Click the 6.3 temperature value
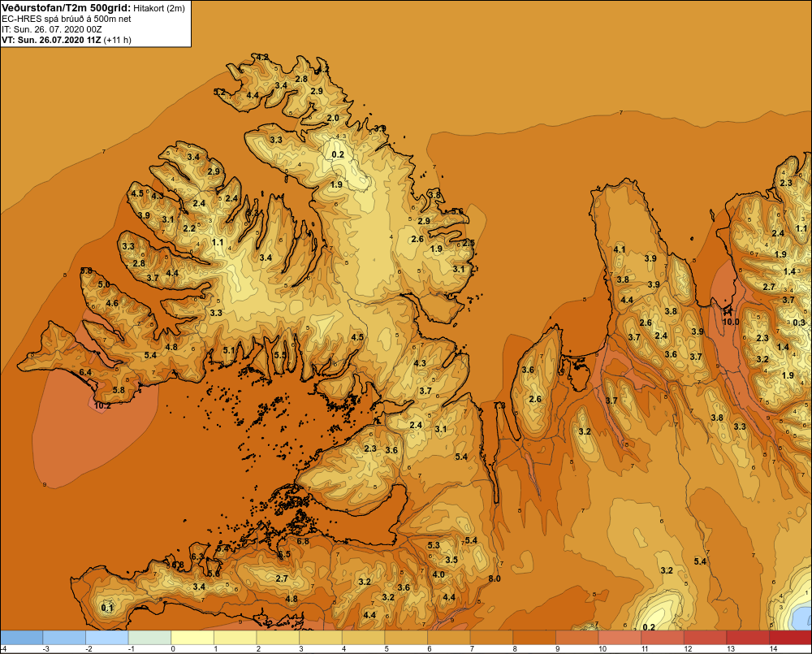Screen dimensions: 812x654 [x=198, y=557]
